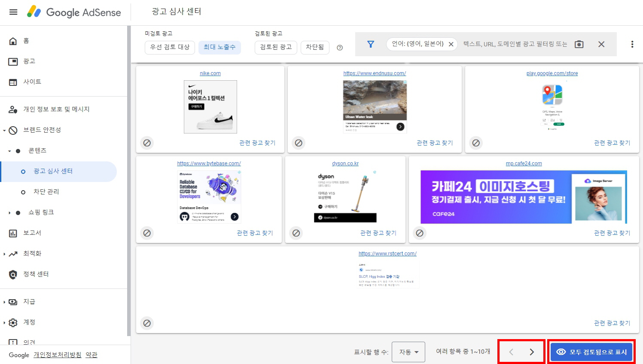Block the rstcert.com ad
643x364 pixels.
(147, 323)
